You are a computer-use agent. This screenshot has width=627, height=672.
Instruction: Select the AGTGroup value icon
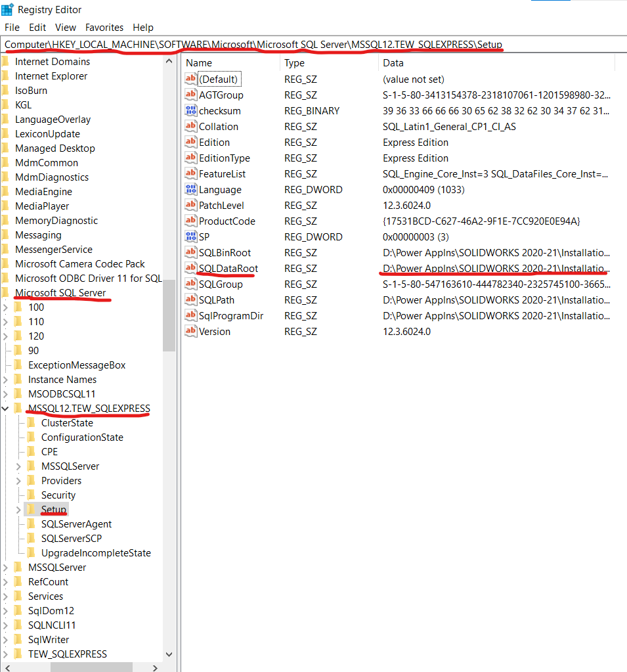click(x=190, y=95)
